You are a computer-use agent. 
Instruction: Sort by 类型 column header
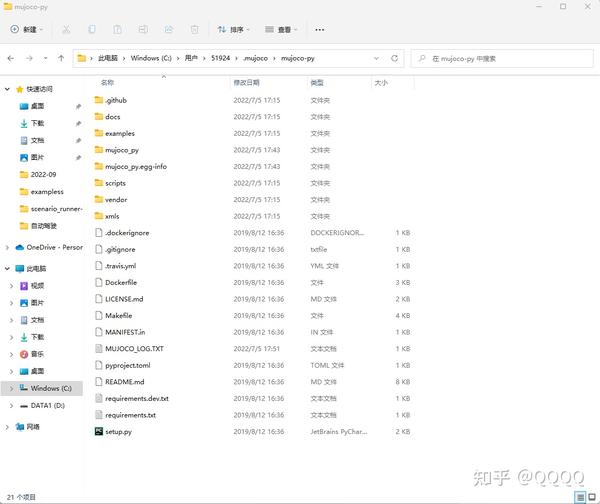(x=317, y=83)
